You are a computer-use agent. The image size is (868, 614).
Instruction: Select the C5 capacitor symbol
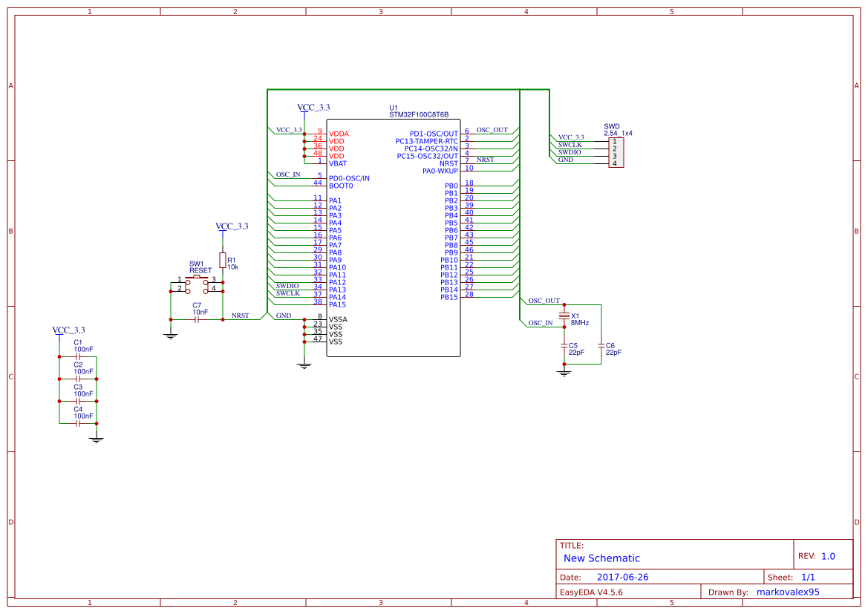pyautogui.click(x=564, y=345)
